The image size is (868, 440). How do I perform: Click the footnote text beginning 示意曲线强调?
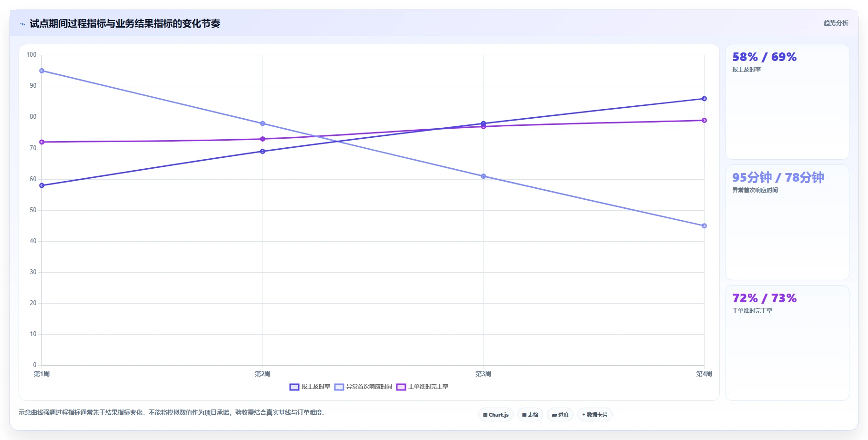coord(173,413)
